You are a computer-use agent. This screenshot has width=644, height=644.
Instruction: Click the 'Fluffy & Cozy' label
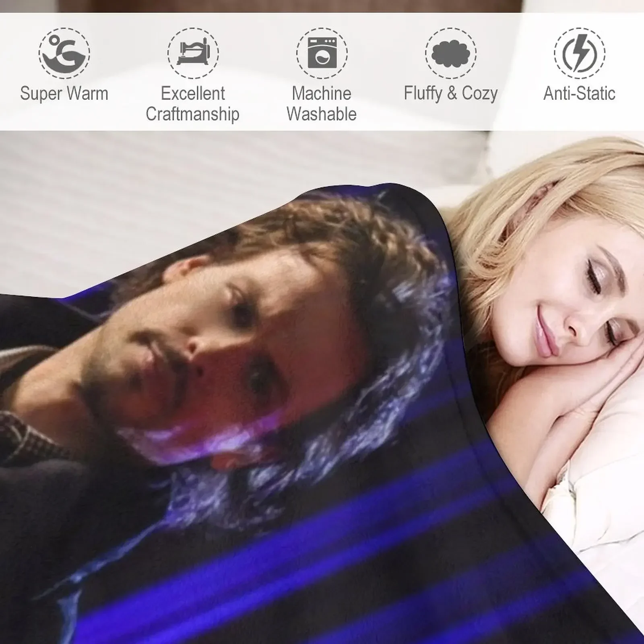click(x=451, y=94)
